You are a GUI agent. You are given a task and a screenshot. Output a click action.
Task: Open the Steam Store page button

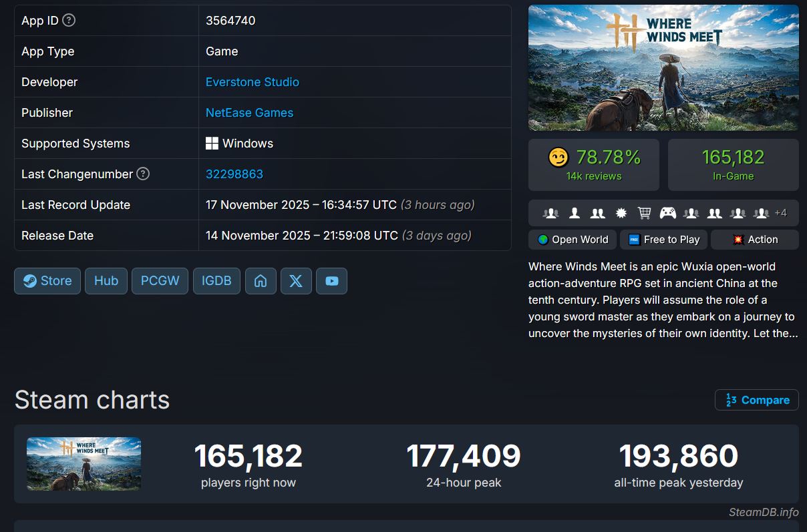[47, 281]
